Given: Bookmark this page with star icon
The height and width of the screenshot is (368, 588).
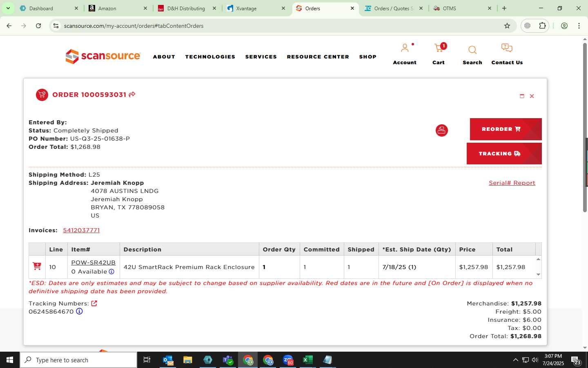Looking at the screenshot, I should point(507,26).
